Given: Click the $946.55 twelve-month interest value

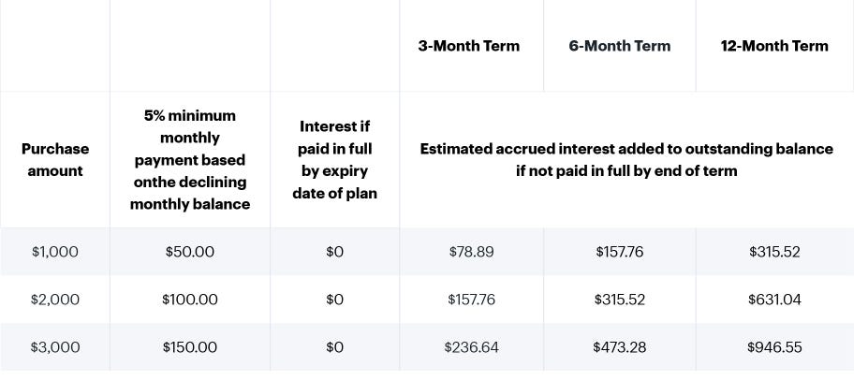Looking at the screenshot, I should pos(774,347).
